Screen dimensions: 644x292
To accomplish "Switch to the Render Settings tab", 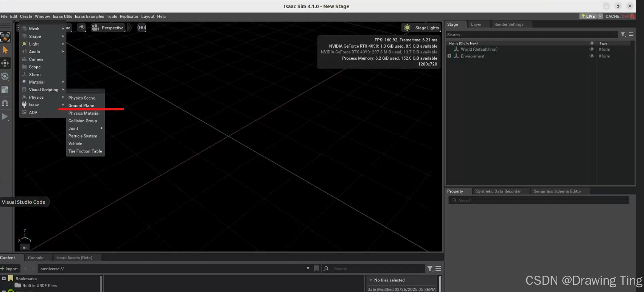I will 509,24.
